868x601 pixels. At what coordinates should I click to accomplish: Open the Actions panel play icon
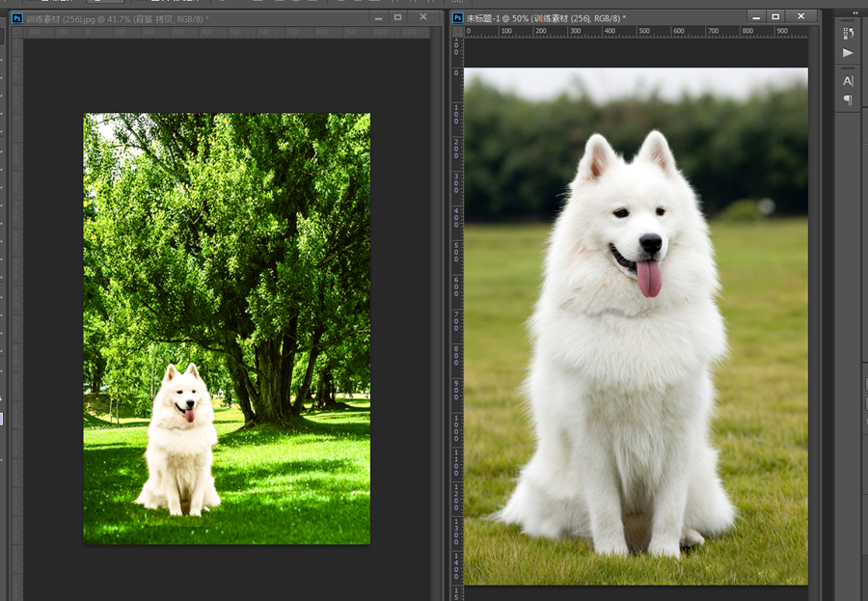point(848,53)
